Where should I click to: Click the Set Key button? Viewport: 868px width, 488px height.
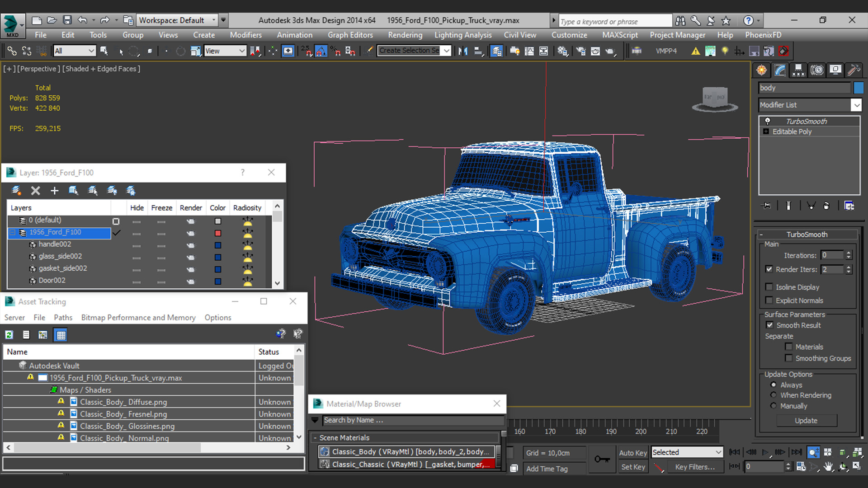(633, 467)
